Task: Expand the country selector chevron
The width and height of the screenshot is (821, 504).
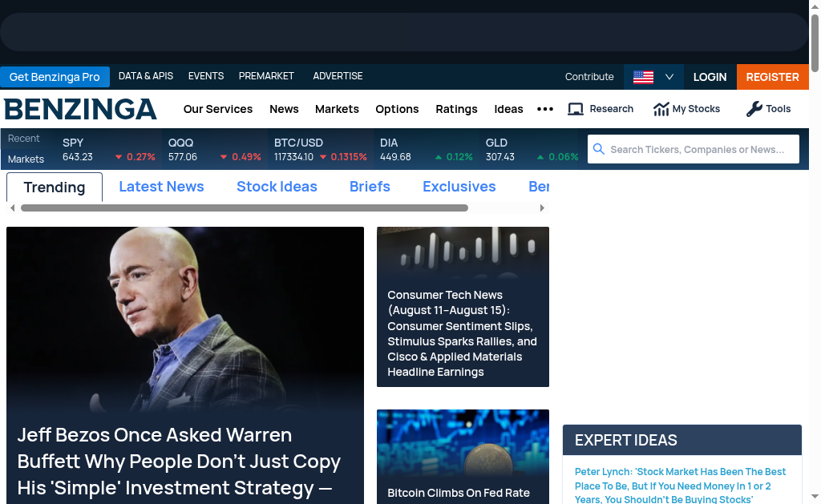Action: [x=669, y=77]
